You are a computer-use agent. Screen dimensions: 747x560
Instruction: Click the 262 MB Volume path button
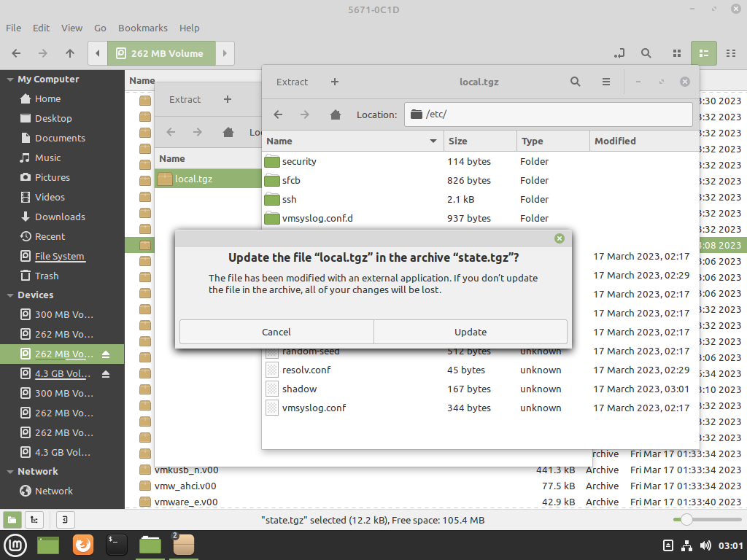(x=161, y=53)
